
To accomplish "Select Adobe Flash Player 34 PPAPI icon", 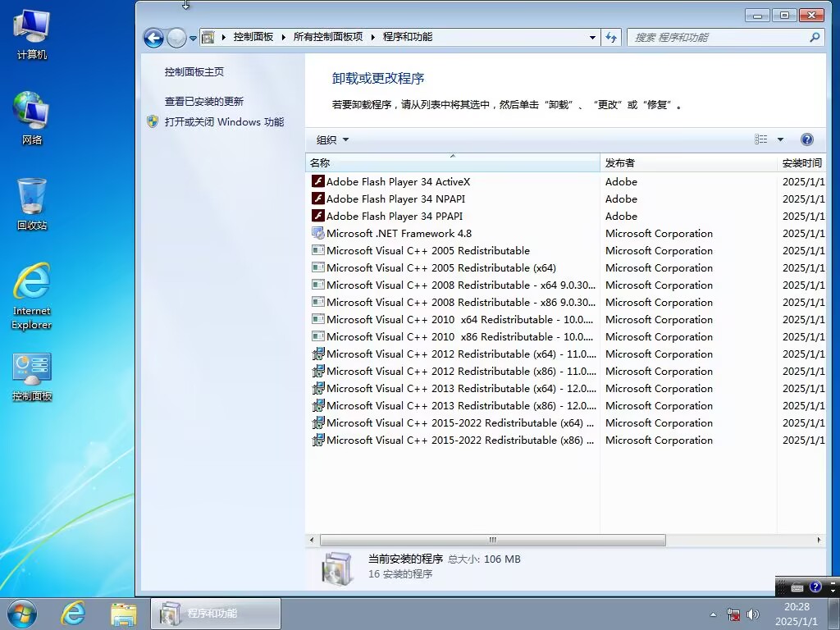I will coord(318,216).
